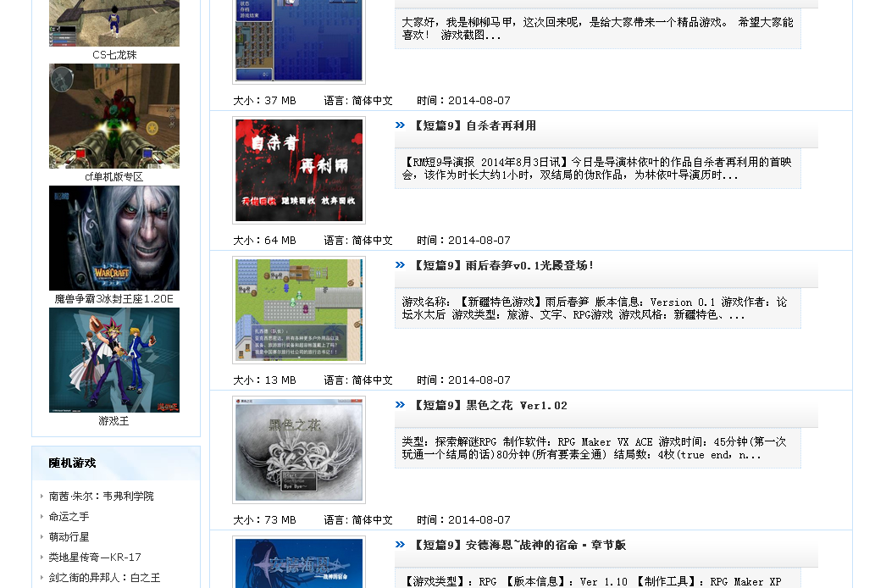The width and height of the screenshot is (886, 588).
Task: Click the arrow bullet before 类地星传奇—KR-17
Action: 42,557
